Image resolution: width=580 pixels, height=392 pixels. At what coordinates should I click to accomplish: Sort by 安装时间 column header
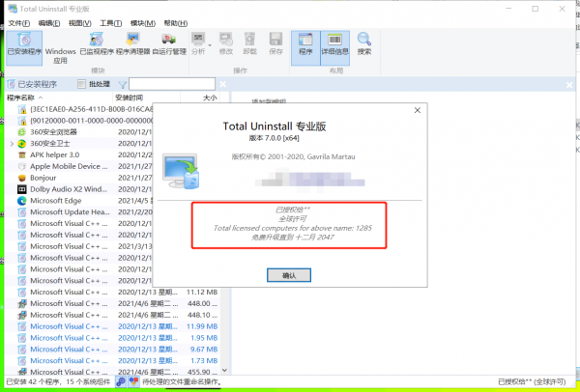(x=147, y=98)
